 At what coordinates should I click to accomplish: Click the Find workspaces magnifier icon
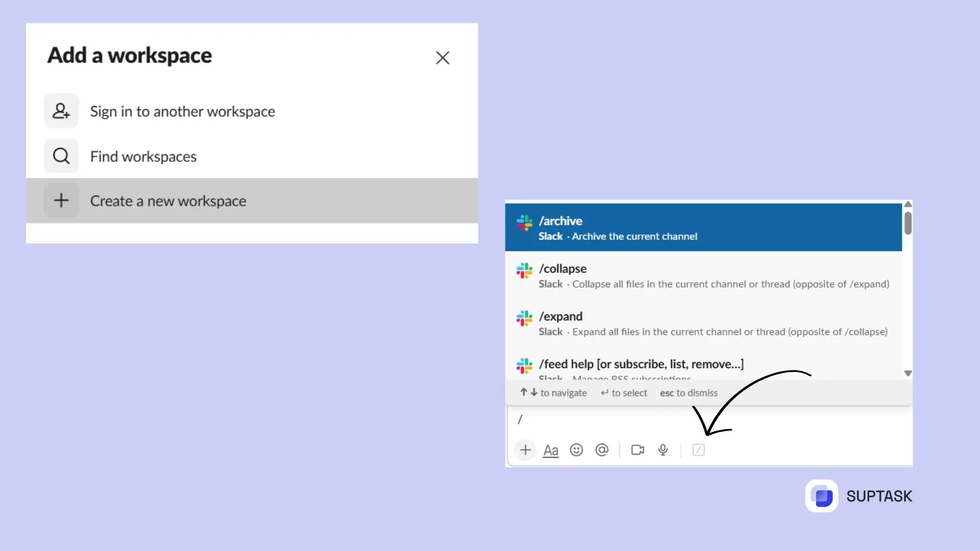61,156
